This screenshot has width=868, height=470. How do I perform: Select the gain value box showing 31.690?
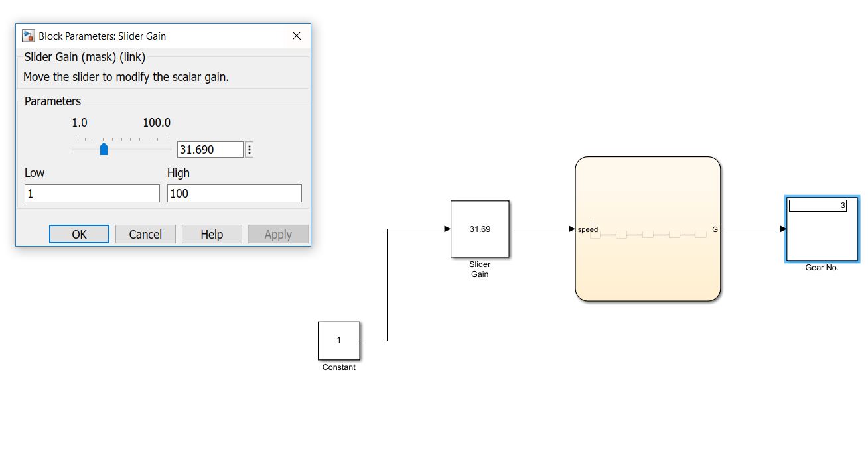pos(210,149)
